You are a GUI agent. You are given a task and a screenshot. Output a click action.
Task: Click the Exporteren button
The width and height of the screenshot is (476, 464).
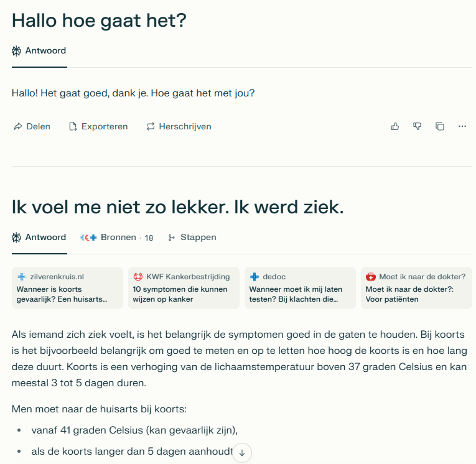pos(98,126)
